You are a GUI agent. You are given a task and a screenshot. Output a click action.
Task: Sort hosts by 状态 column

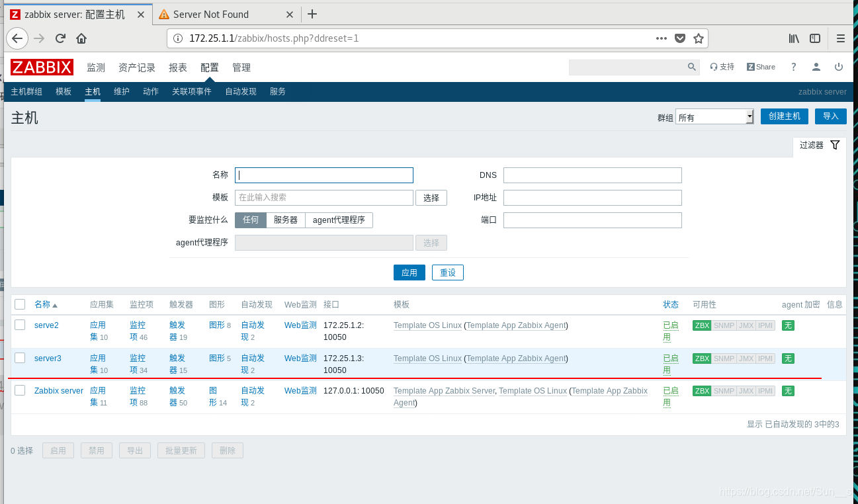coord(671,304)
